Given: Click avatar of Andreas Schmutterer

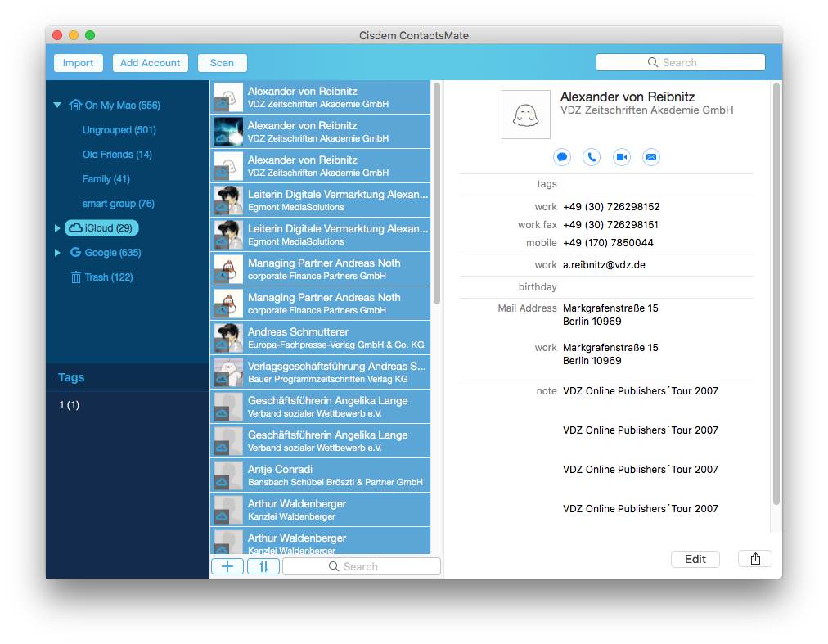Looking at the screenshot, I should click(x=228, y=338).
